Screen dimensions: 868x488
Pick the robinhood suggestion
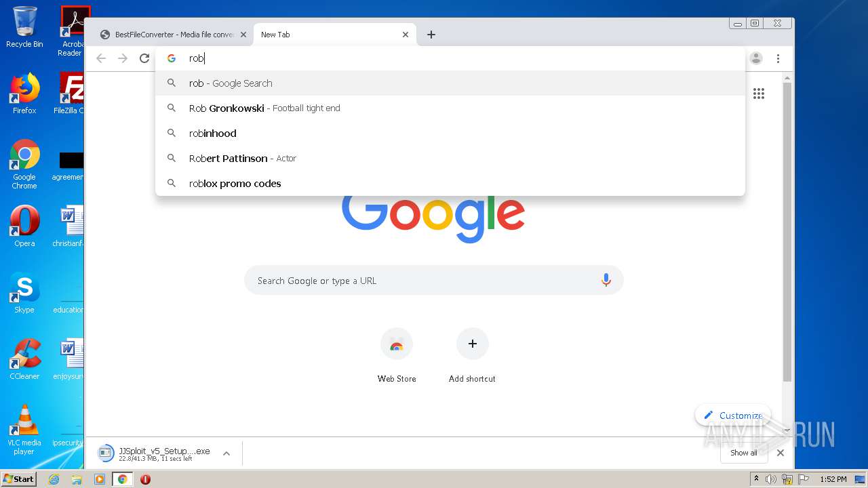[450, 134]
